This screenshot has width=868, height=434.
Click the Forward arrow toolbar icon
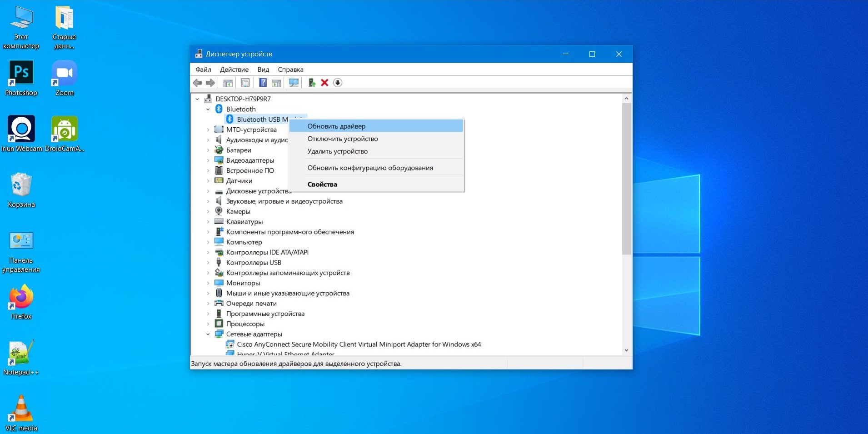[210, 83]
